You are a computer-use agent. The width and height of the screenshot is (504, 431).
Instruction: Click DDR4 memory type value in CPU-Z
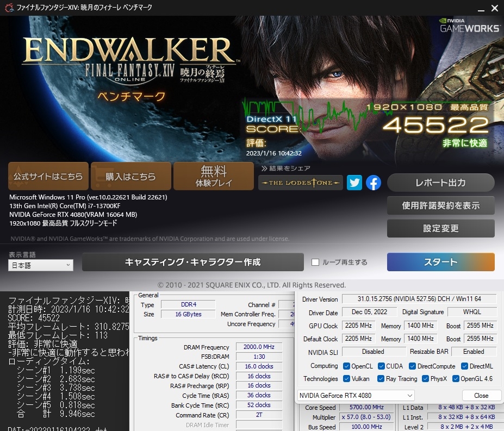[188, 304]
